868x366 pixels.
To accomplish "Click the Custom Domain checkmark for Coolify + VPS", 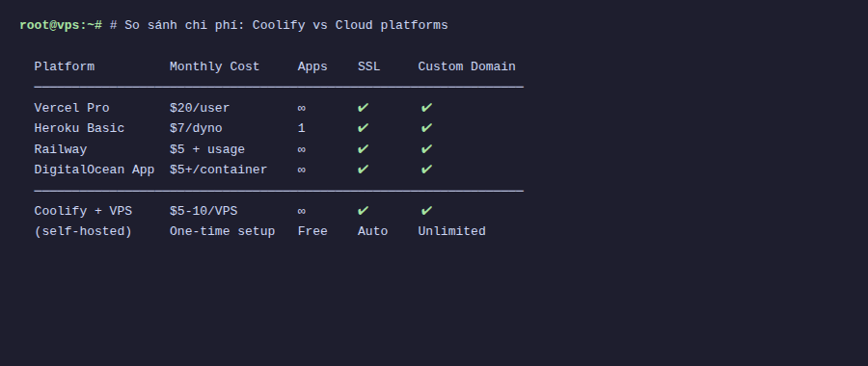I will (426, 211).
